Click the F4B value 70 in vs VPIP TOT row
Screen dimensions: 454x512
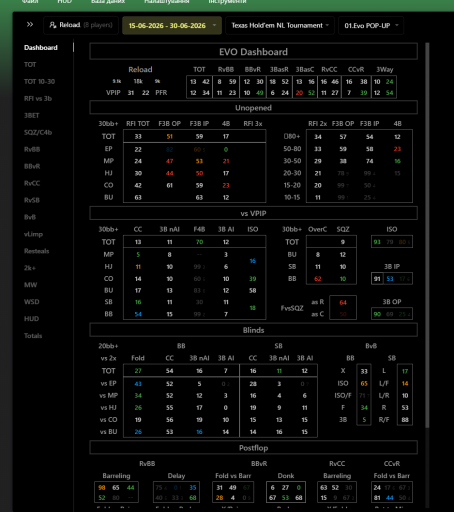coord(199,242)
